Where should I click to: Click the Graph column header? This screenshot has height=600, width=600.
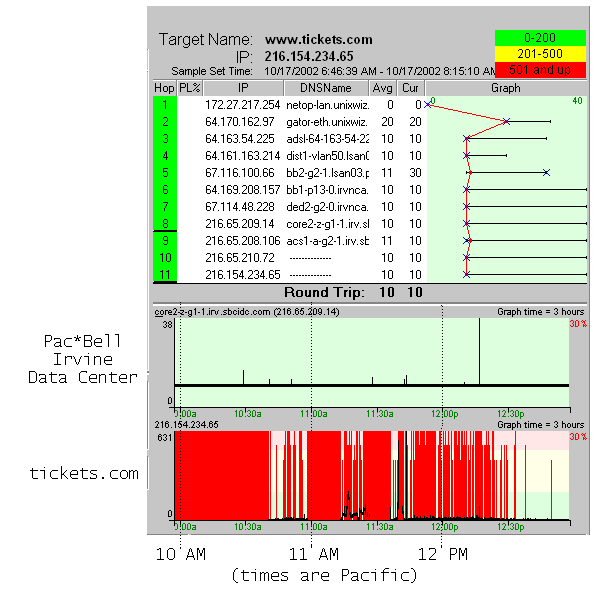coord(506,88)
